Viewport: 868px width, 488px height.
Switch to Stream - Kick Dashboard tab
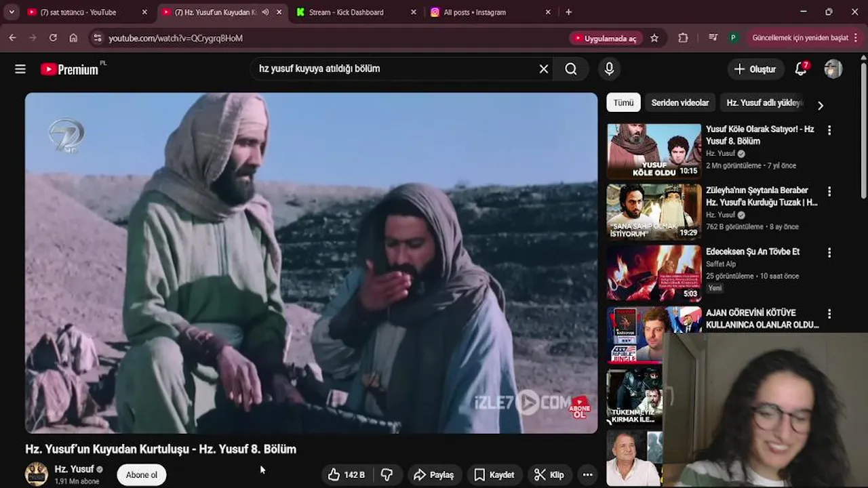[355, 12]
